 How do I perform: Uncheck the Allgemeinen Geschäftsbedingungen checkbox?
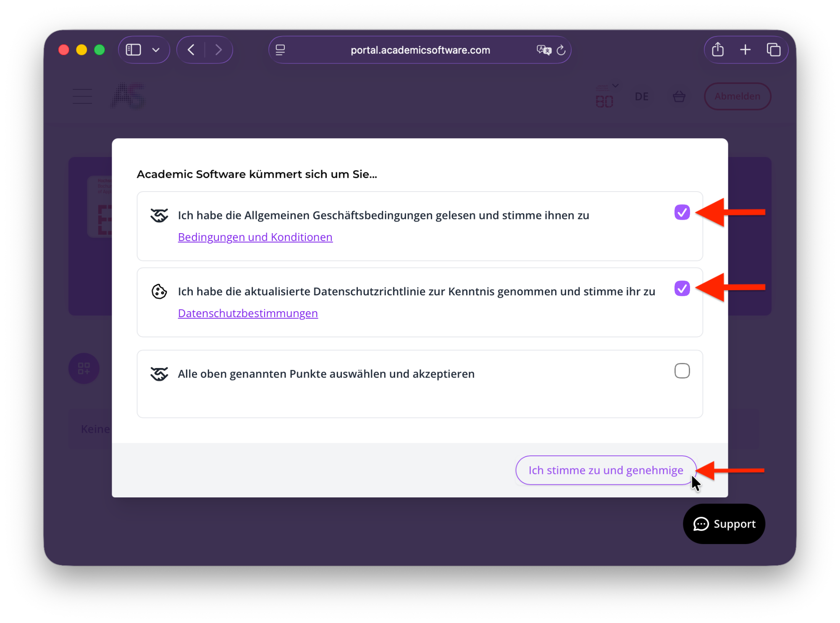682,212
